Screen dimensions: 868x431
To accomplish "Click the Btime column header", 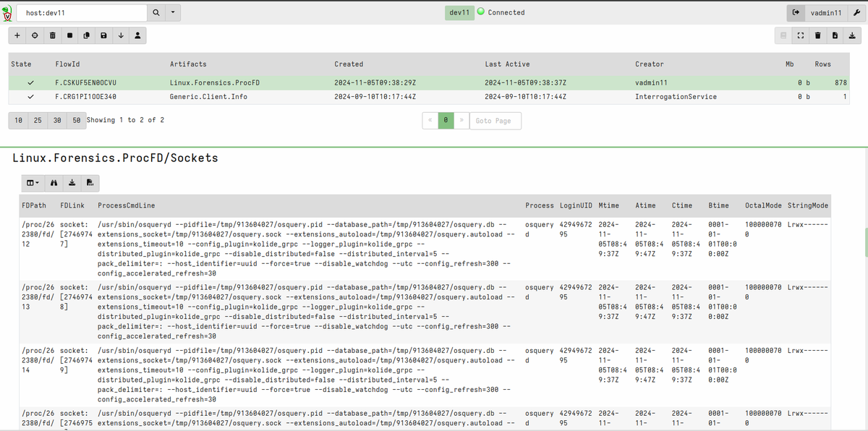I will point(719,206).
